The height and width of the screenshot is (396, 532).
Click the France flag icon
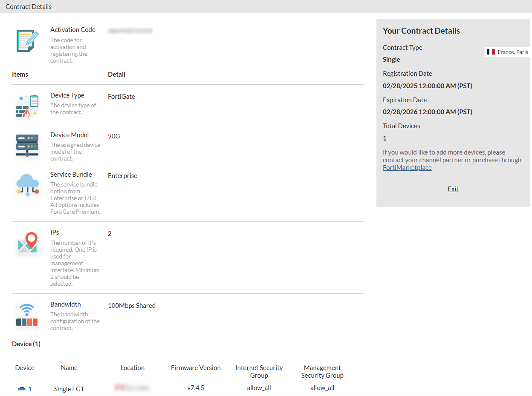coord(491,52)
